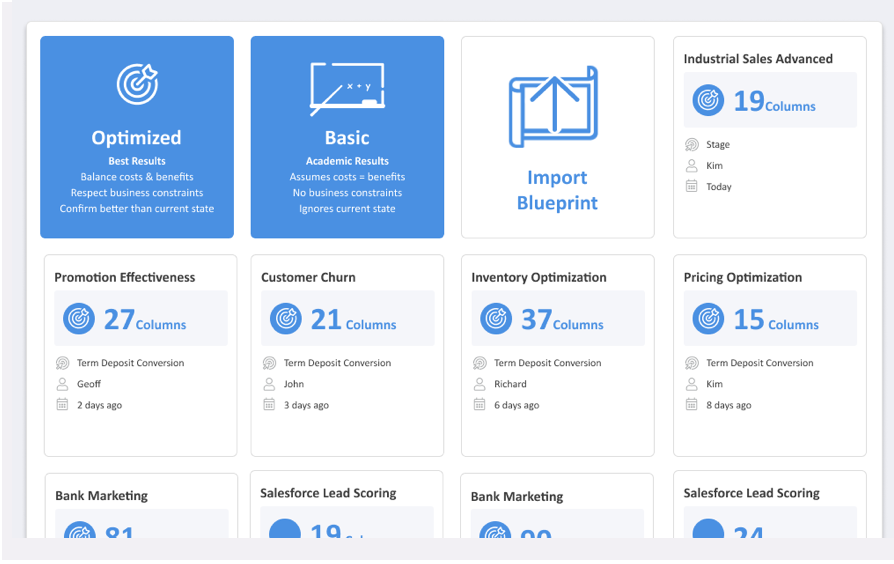Click the target icon beside 27 Columns
The width and height of the screenshot is (894, 564).
(x=79, y=319)
